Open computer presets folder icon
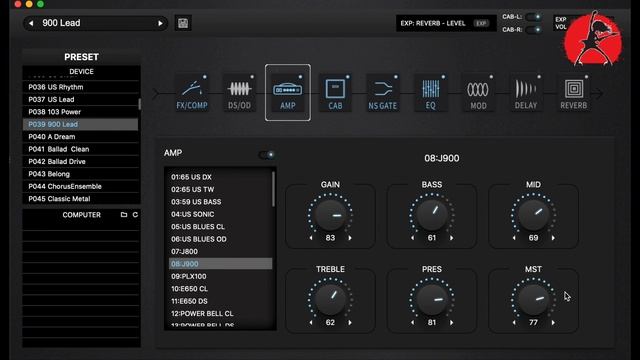Viewport: 640px width, 360px height. (124, 215)
